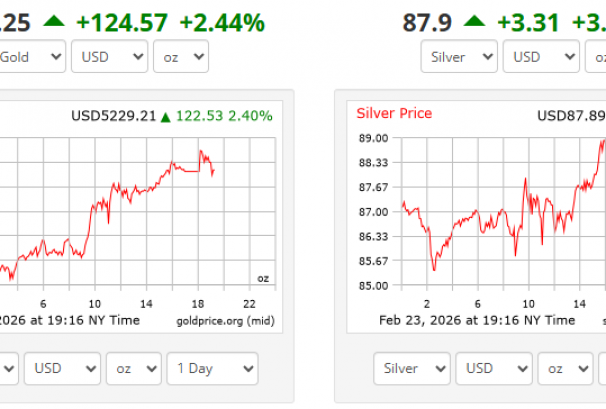This screenshot has height=409, width=606.
Task: Expand the USD currency dropdown above the gold chart
Action: pyautogui.click(x=110, y=57)
